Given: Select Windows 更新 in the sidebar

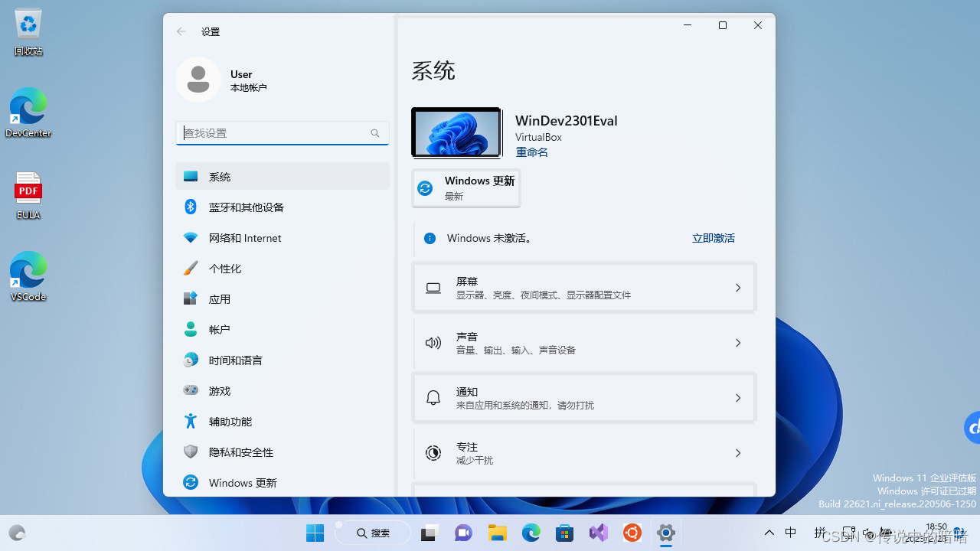Looking at the screenshot, I should pyautogui.click(x=283, y=483).
